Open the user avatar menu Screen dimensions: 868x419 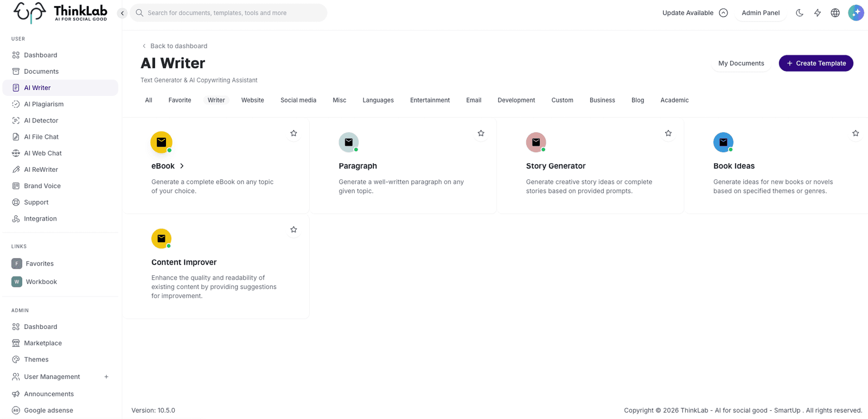pyautogui.click(x=856, y=12)
